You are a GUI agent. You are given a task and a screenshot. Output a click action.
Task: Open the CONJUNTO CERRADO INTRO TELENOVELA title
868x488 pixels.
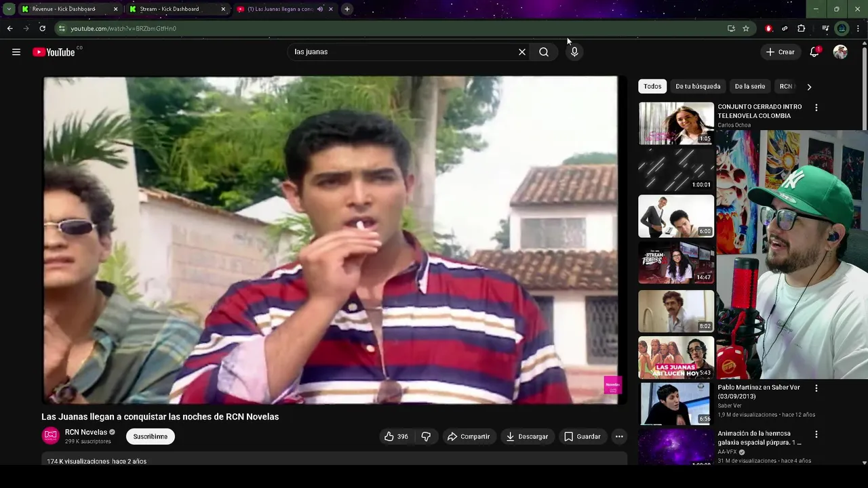(759, 111)
